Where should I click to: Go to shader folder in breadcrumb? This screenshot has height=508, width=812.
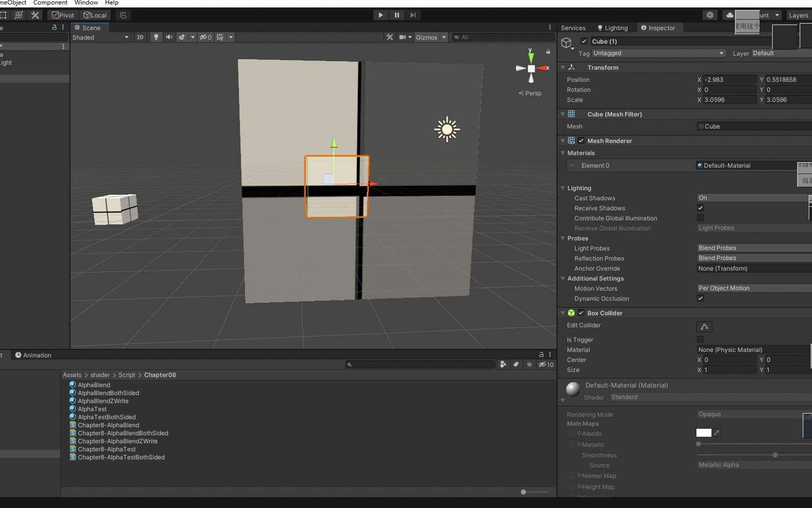coord(100,375)
